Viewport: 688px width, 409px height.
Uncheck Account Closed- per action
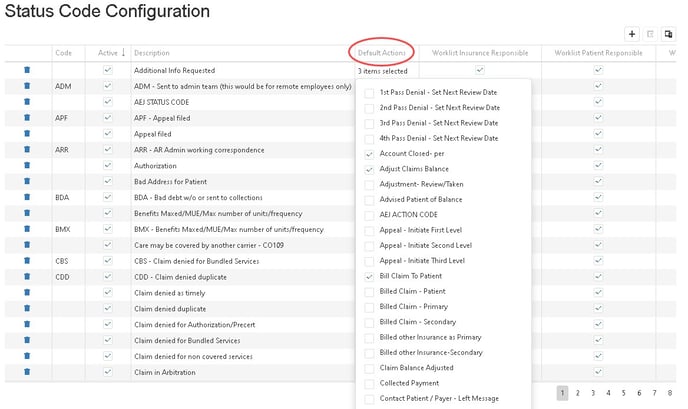[370, 154]
